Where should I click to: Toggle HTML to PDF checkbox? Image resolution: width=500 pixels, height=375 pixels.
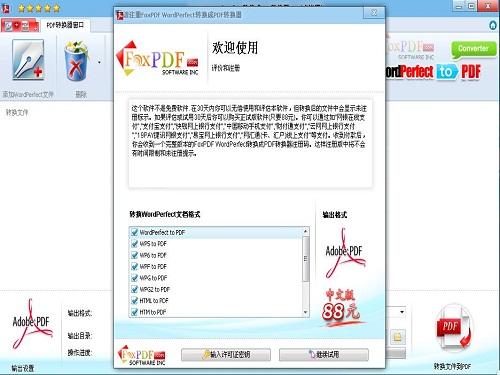click(x=134, y=301)
